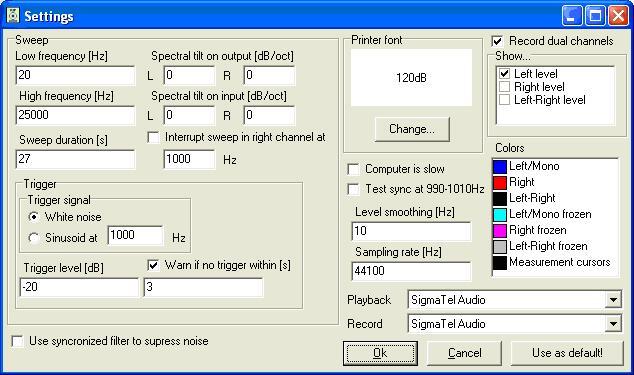Click the output spectral tilt R field
This screenshot has height=375, width=634.
pyautogui.click(x=269, y=75)
